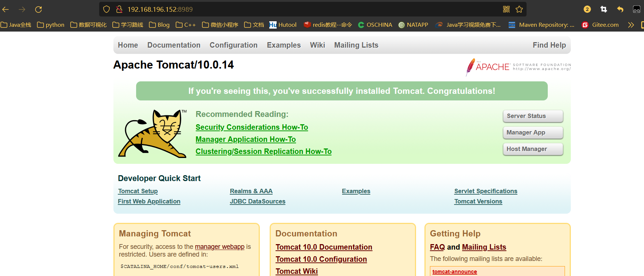
Task: Open the Hutool bookmark
Action: (283, 25)
